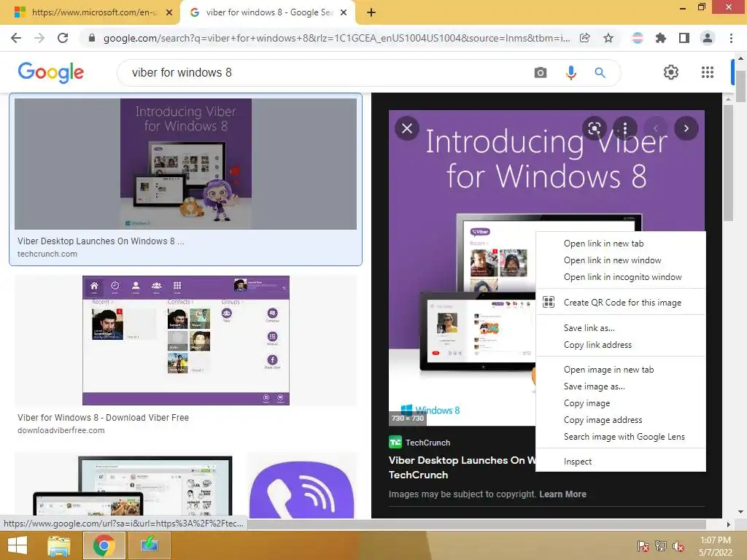This screenshot has height=560, width=747.
Task: Close the Google Search tab
Action: point(344,12)
